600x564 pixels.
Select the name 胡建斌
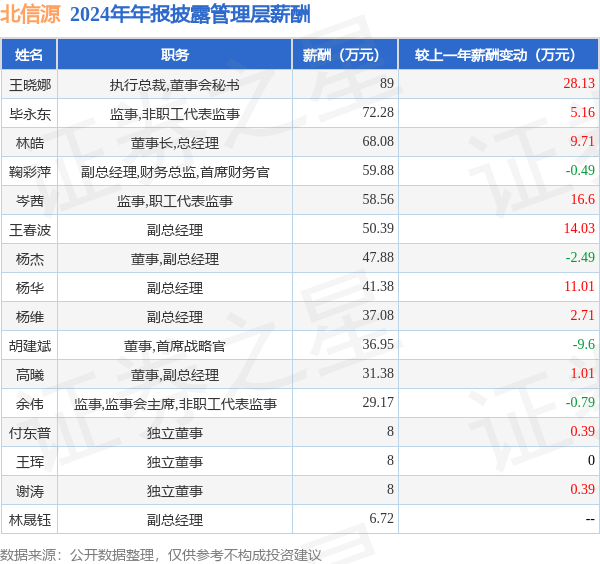point(29,346)
